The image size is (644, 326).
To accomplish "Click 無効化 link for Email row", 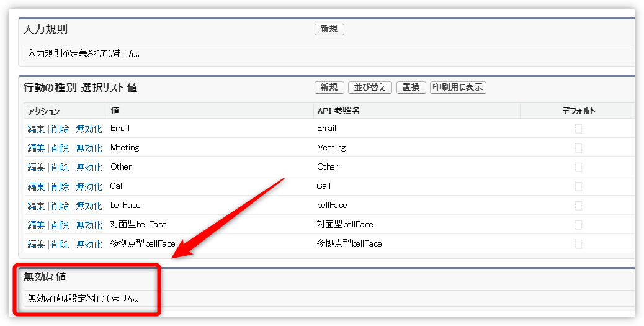I will (89, 129).
